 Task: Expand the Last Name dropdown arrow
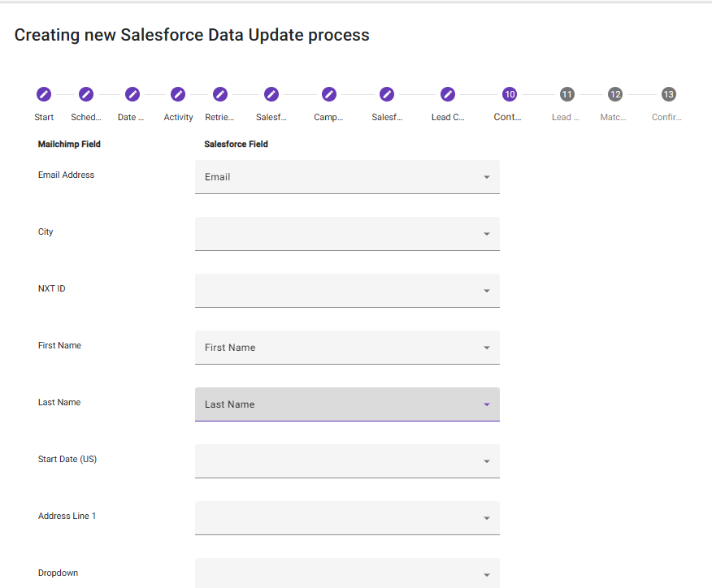(x=487, y=404)
